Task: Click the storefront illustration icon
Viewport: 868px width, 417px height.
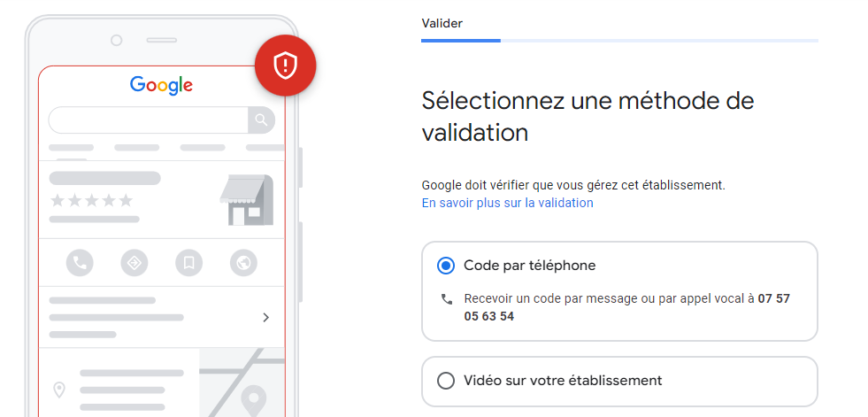Action: (x=247, y=200)
